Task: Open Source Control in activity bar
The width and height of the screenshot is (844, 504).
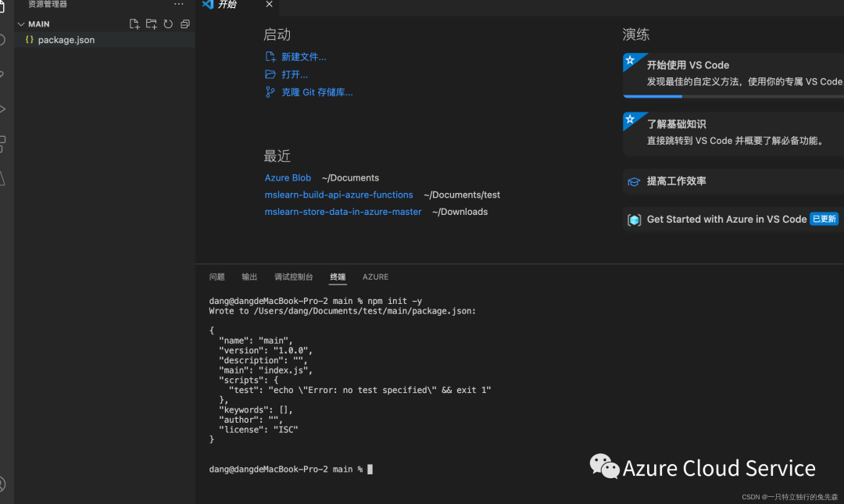Action: pyautogui.click(x=2, y=74)
